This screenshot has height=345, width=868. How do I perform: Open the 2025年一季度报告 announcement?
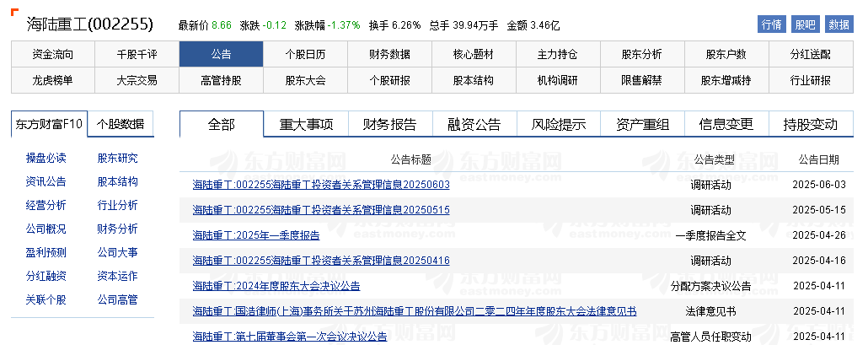[256, 235]
